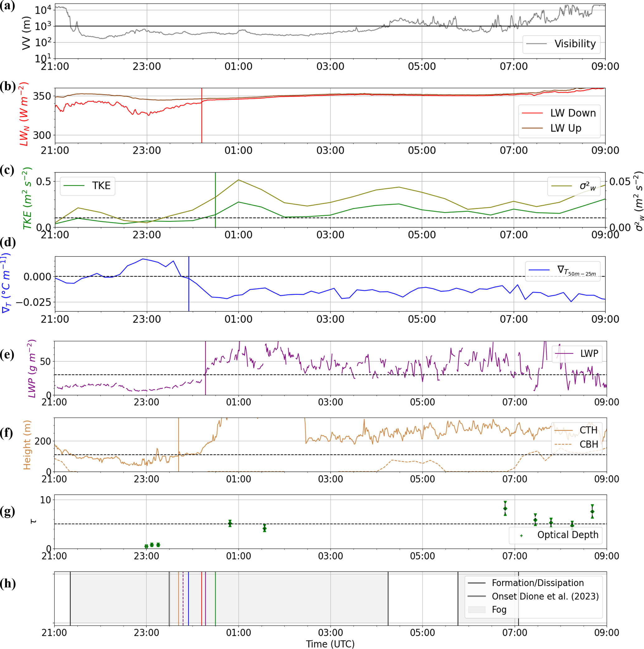Viewport: 644px width, 649px height.
Task: Click the Optical Depth legend entry
Action: point(567,535)
